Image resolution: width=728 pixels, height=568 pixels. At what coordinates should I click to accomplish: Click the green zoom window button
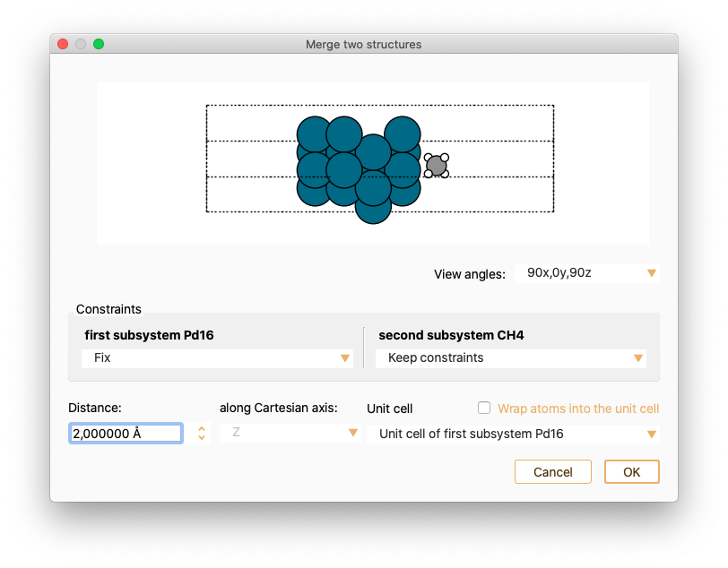click(99, 44)
